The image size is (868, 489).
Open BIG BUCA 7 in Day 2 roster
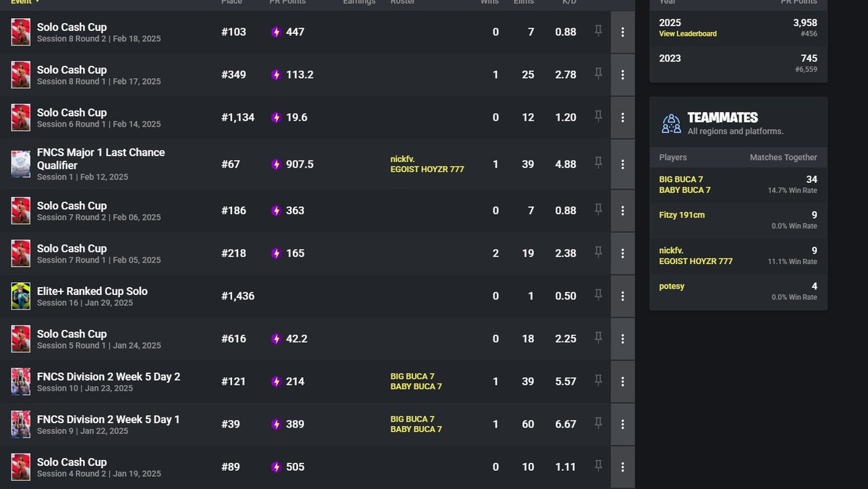(412, 376)
